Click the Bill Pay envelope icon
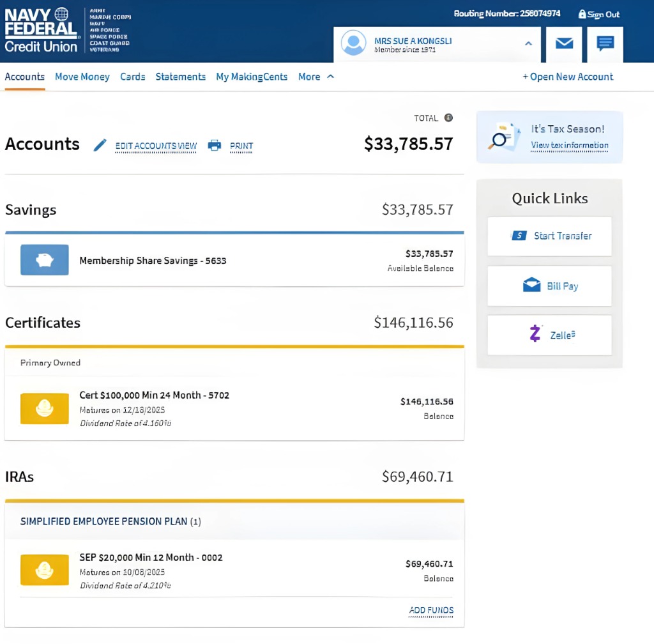 pos(531,286)
